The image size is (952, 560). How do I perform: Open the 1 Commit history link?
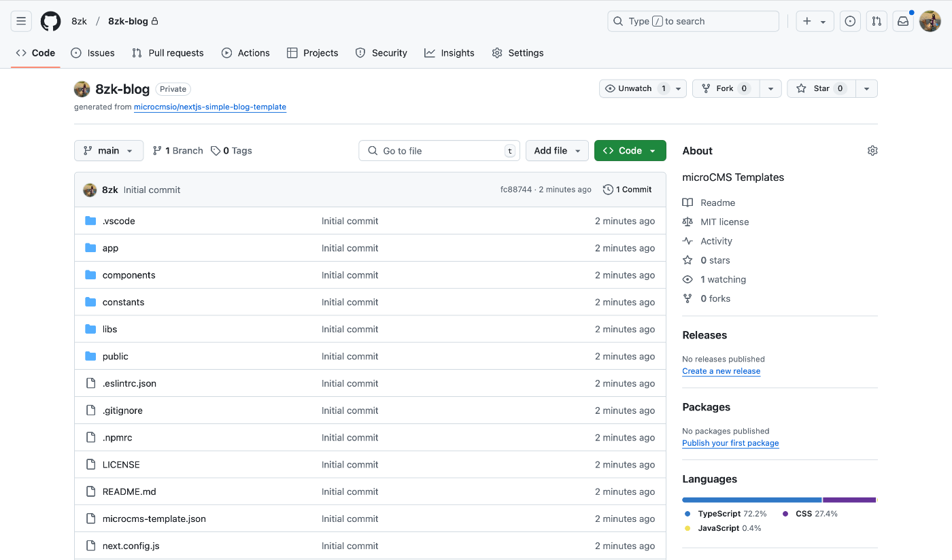[628, 190]
